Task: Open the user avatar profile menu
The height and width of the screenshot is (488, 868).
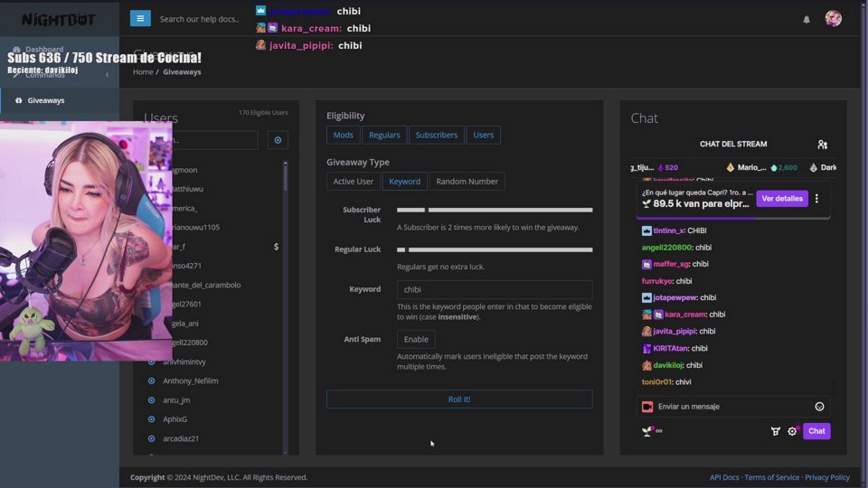Action: (833, 19)
